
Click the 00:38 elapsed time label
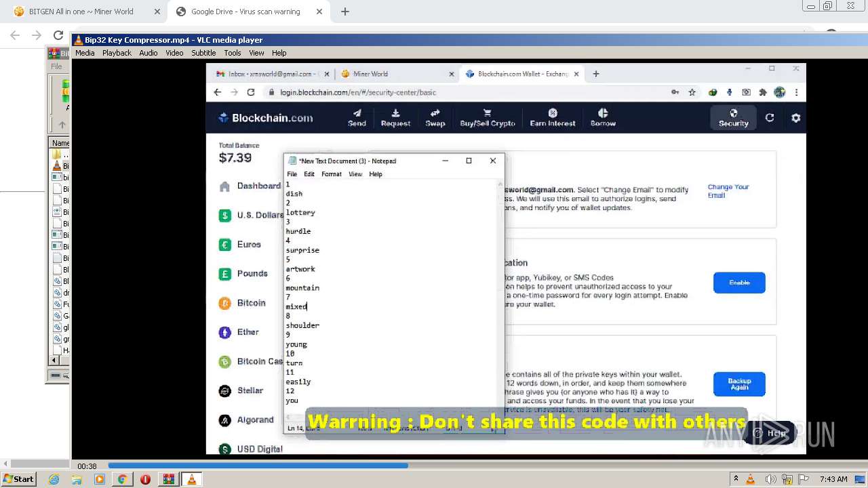(x=87, y=466)
